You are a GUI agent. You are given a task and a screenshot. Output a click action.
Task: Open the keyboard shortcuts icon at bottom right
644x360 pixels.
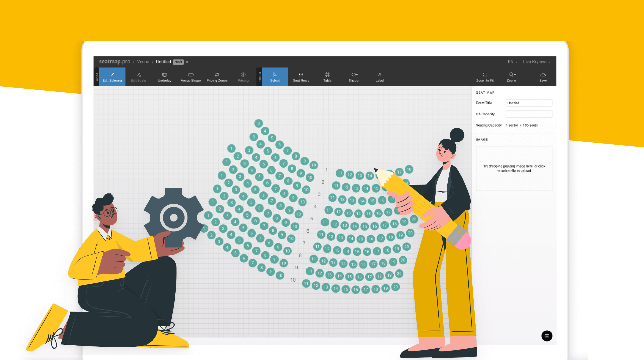point(546,336)
